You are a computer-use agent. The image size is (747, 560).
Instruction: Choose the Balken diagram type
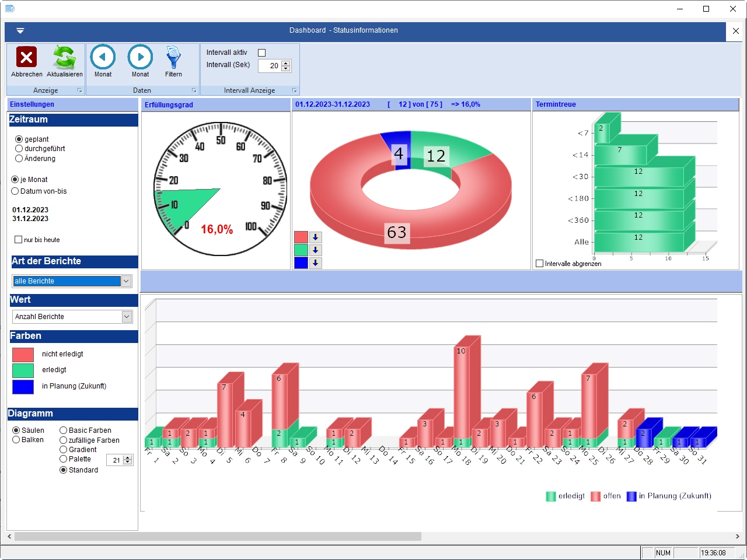tap(16, 440)
